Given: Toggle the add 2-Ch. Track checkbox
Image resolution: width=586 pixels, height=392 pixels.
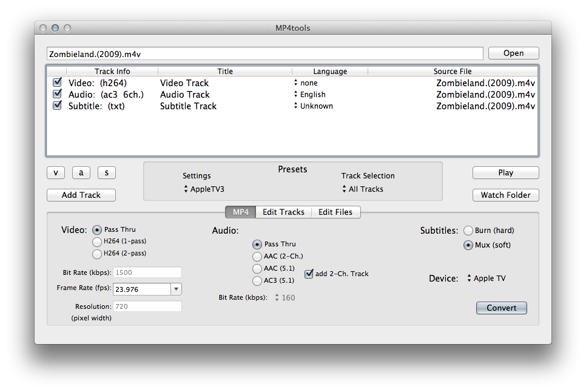Looking at the screenshot, I should [x=309, y=274].
